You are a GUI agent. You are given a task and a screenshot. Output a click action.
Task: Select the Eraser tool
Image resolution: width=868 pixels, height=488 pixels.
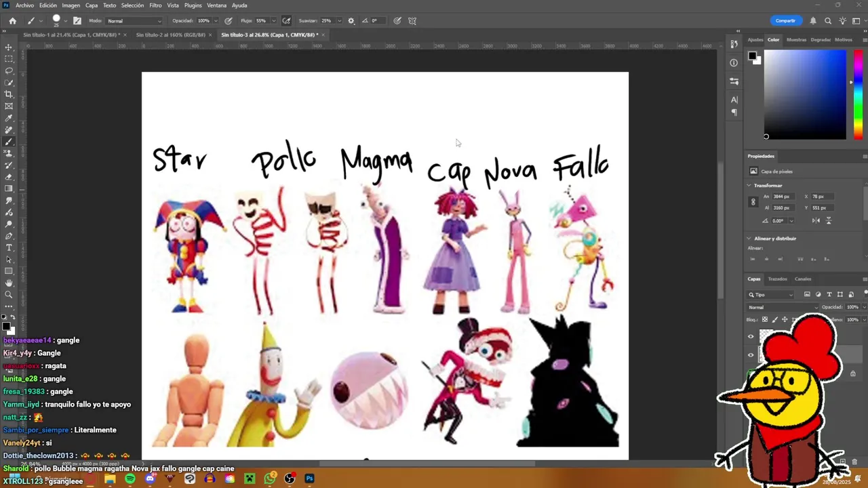tap(9, 177)
